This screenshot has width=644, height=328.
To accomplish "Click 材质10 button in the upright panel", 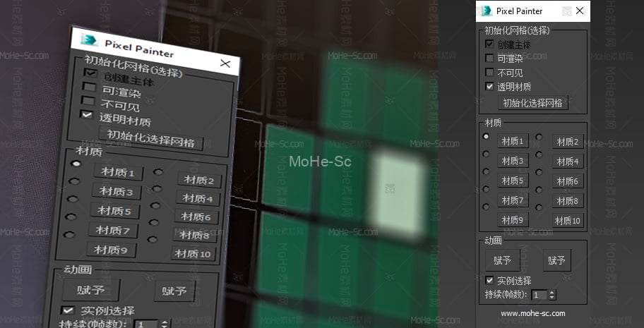I will tap(567, 221).
